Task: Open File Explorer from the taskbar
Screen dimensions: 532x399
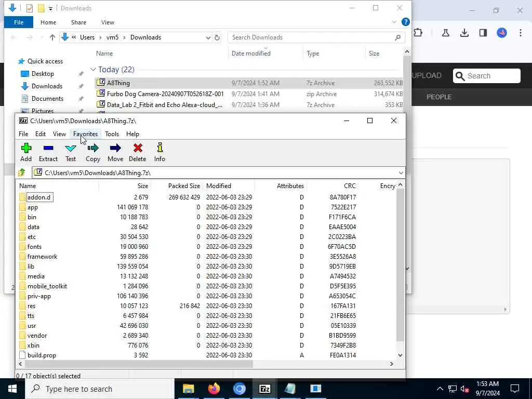Action: [x=188, y=389]
